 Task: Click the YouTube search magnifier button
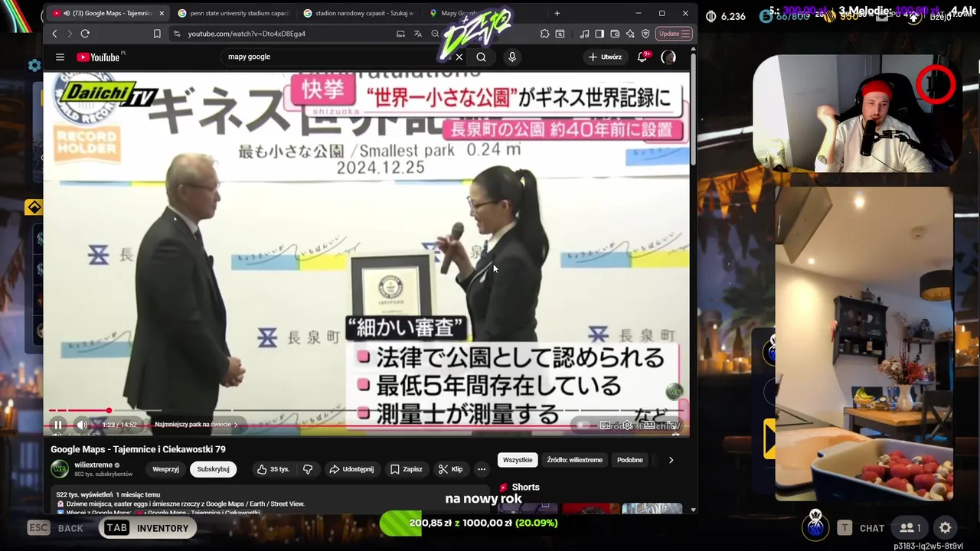click(481, 57)
